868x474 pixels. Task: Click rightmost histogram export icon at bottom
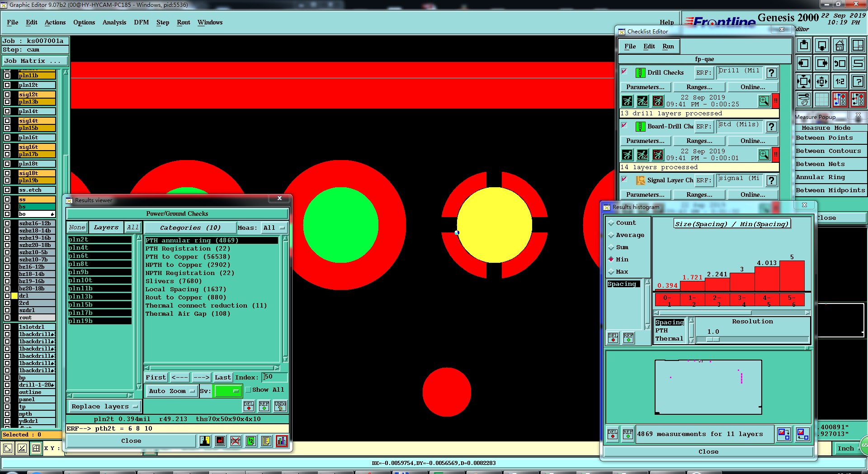(x=803, y=434)
